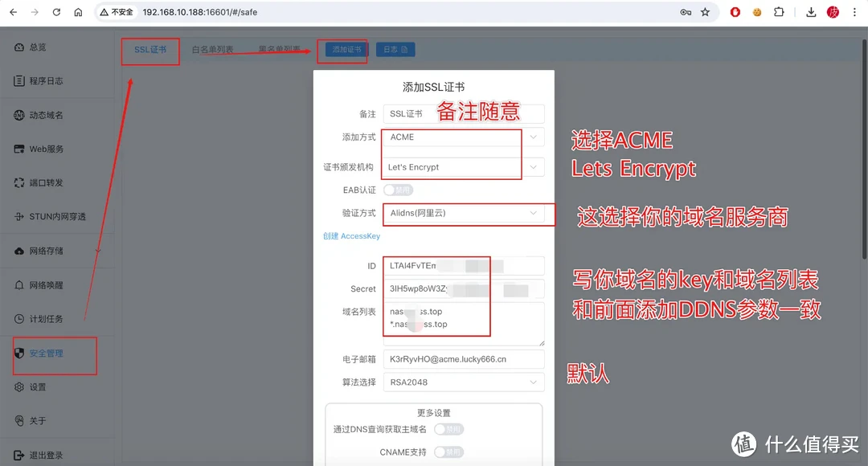Expand the 网络存储 sidebar submenu

tap(98, 251)
